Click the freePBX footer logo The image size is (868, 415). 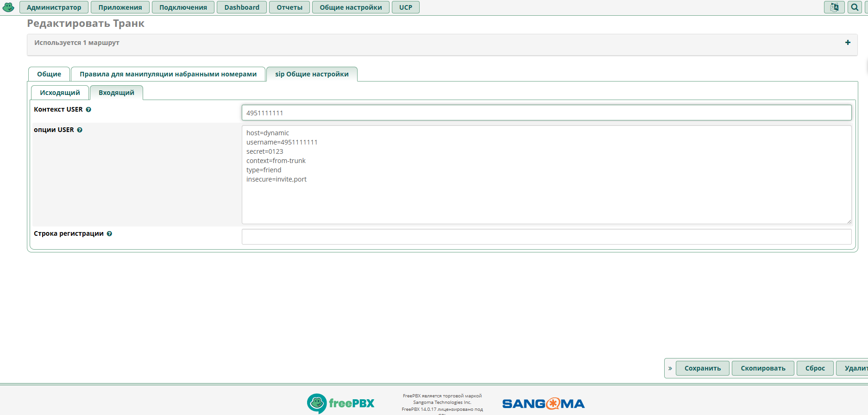[341, 403]
